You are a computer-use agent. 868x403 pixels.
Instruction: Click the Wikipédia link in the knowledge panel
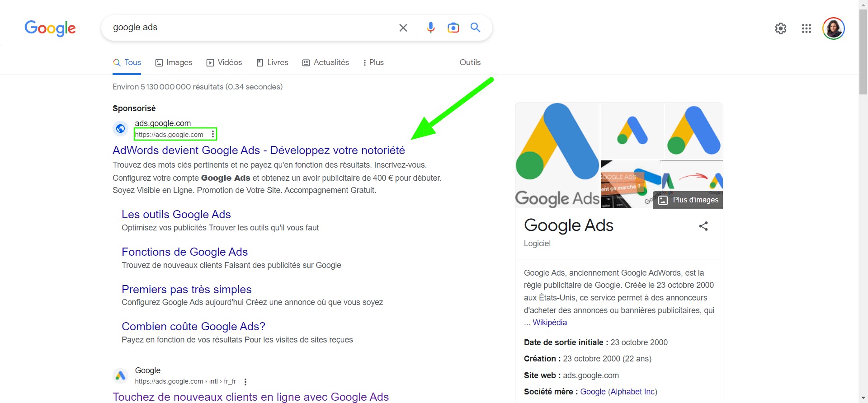click(549, 323)
